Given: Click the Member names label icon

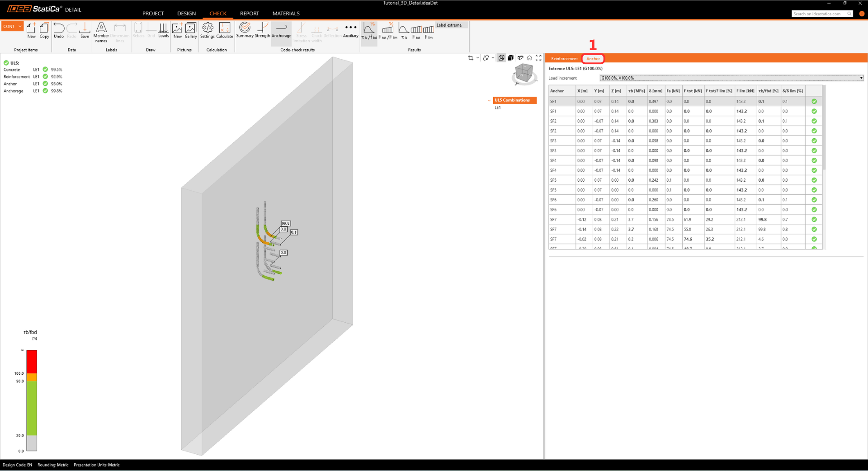Looking at the screenshot, I should point(101,32).
